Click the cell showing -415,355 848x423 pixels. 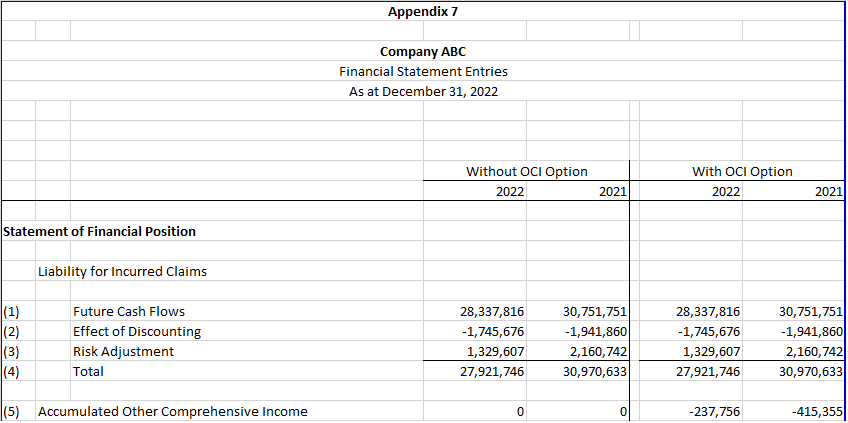tap(817, 411)
